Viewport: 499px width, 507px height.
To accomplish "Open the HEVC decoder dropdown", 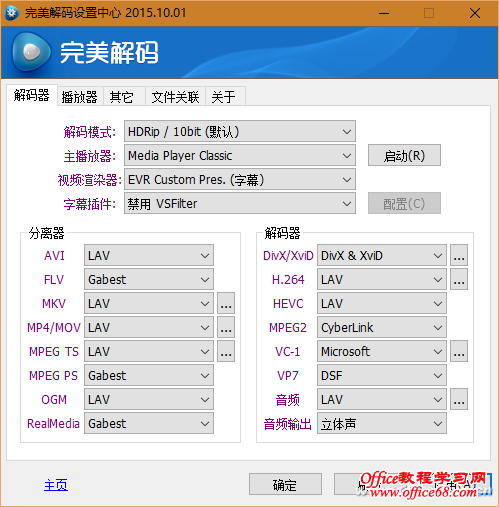I will click(382, 303).
